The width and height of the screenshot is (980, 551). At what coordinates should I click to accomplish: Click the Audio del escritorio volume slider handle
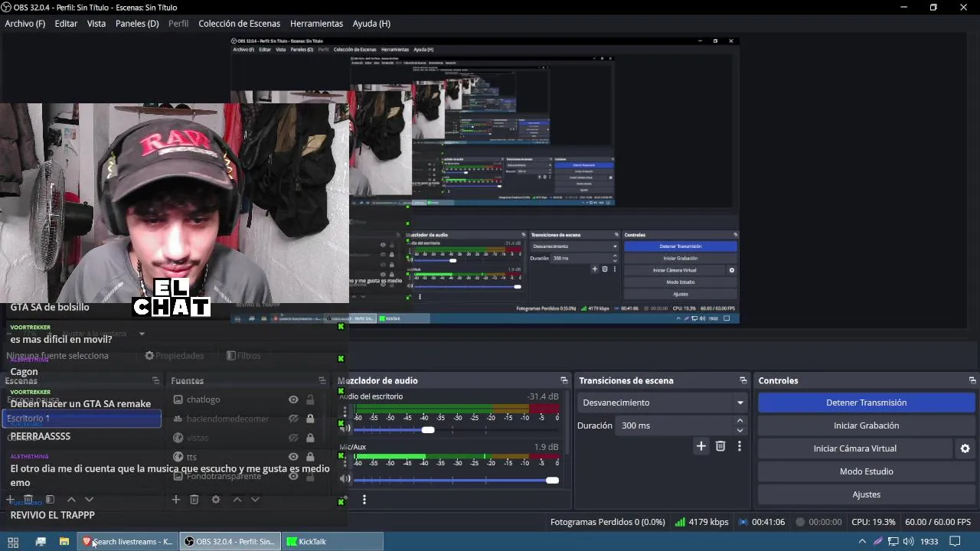(428, 429)
